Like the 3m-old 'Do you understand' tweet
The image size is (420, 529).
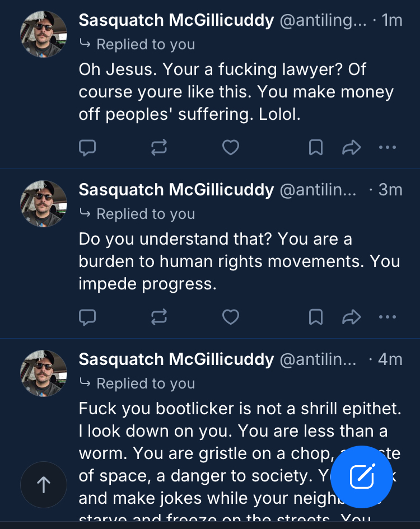[x=231, y=317]
